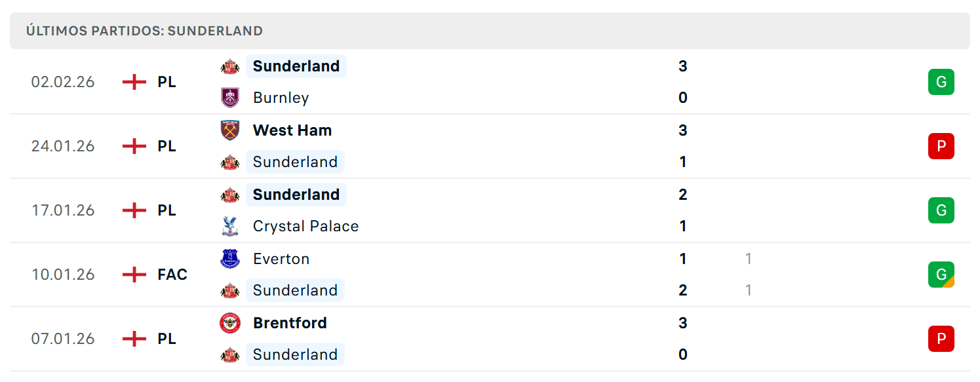The width and height of the screenshot is (980, 382).
Task: Click green G badge for Crystal Palace match
Action: click(941, 210)
